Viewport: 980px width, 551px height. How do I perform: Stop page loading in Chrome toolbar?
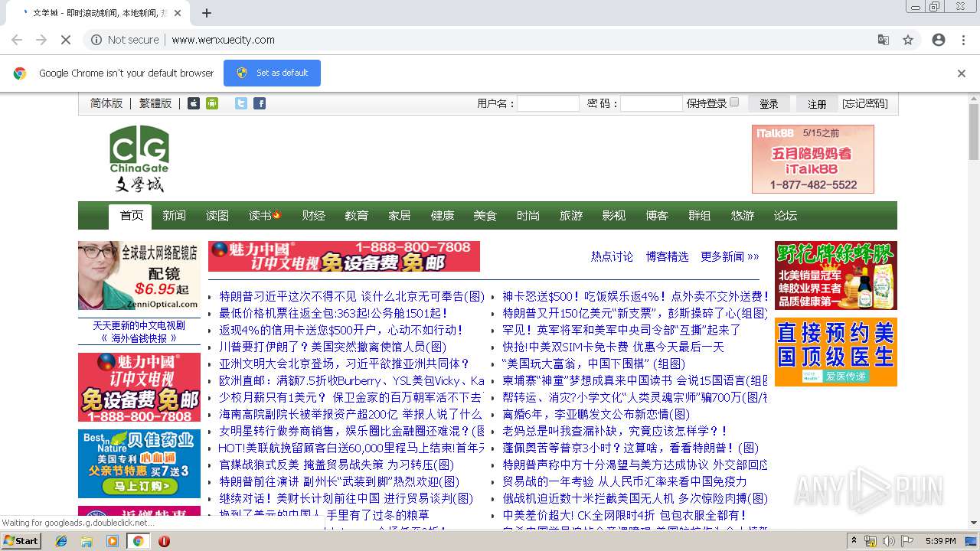pos(67,40)
